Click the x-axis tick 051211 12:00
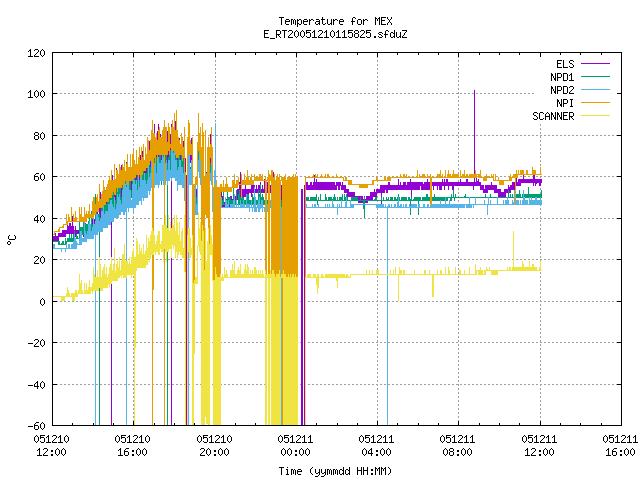640x480 pixels. [539, 446]
